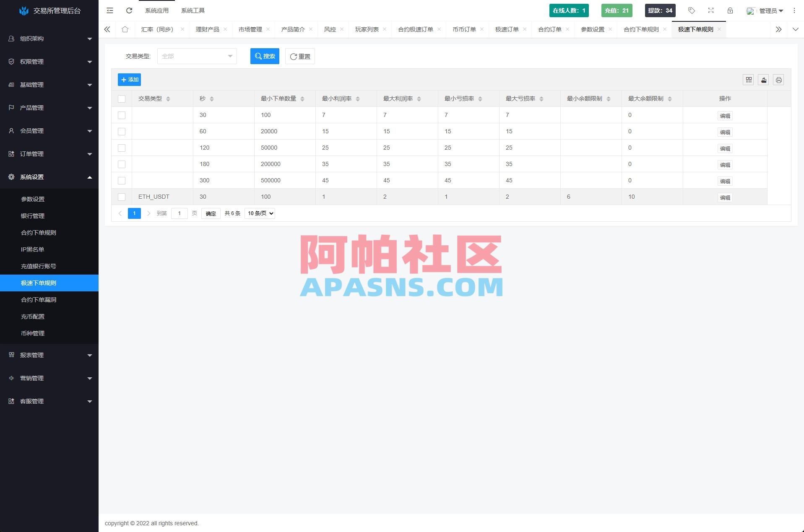
Task: Click the lock screen icon
Action: tap(730, 10)
